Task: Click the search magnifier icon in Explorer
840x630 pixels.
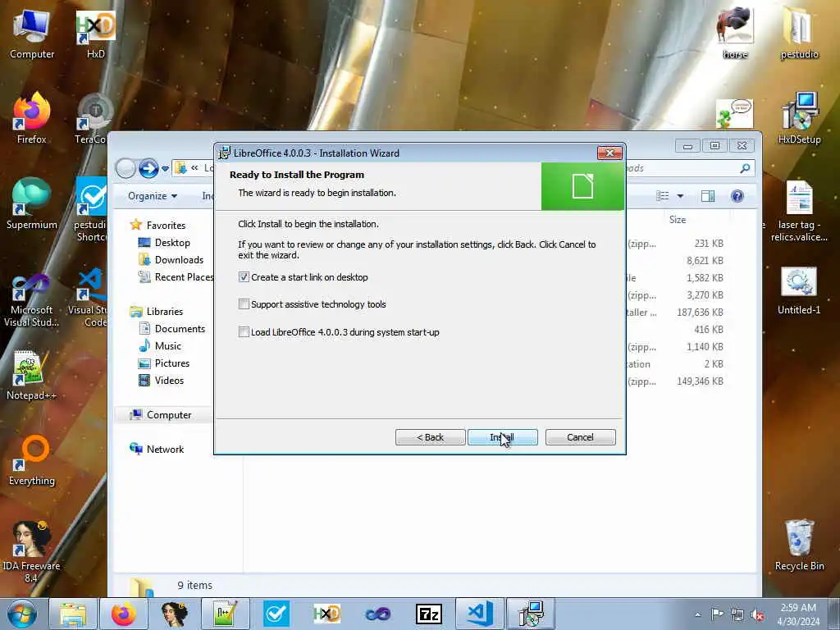Action: pyautogui.click(x=745, y=168)
